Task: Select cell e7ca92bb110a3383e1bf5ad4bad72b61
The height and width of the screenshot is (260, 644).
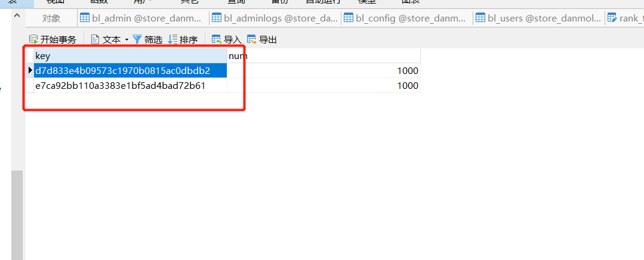Action: pos(131,85)
